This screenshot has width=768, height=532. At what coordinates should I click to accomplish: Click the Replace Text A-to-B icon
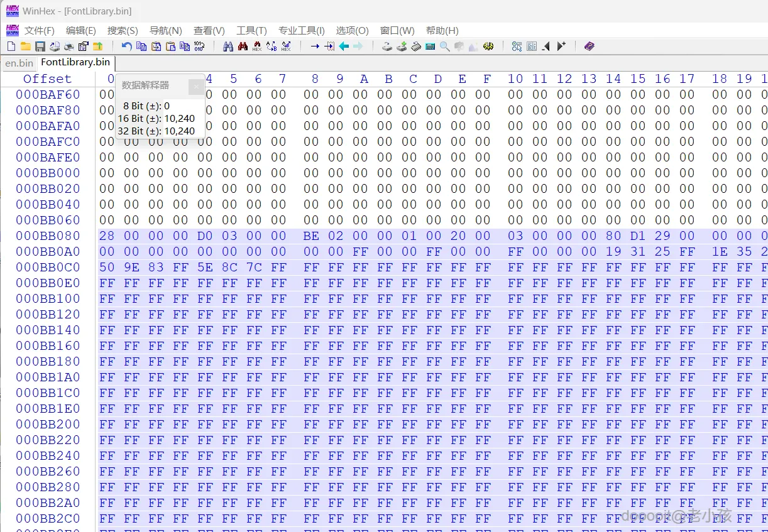(x=272, y=46)
